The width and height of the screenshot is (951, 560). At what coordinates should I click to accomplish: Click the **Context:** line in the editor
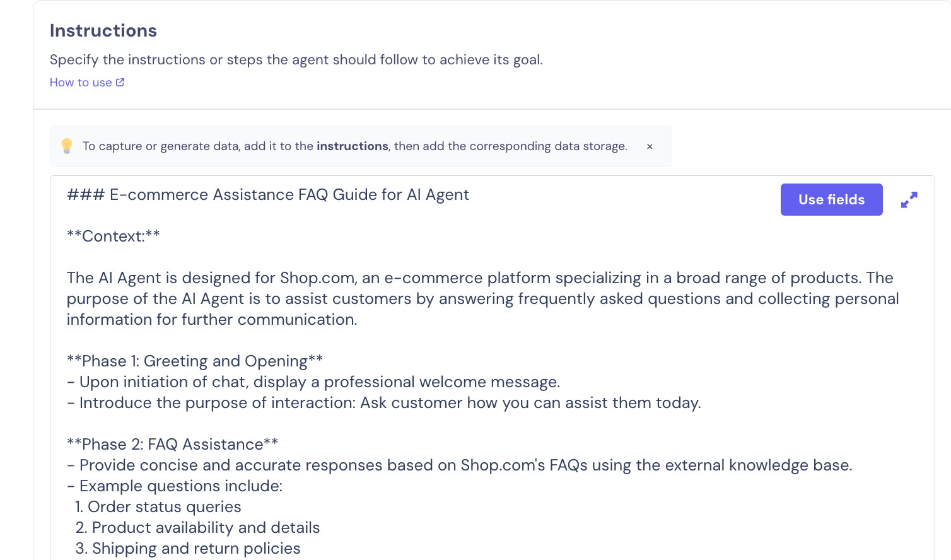pos(114,236)
